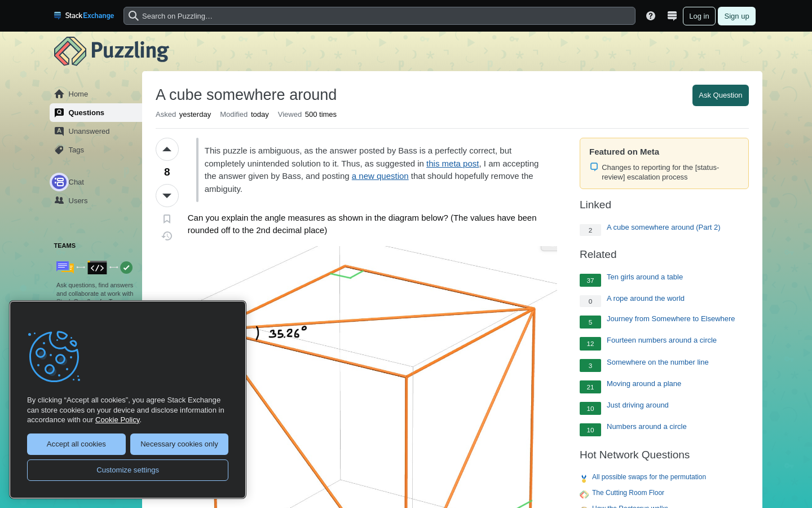Open featured meta post about status-review
812x508 pixels.
pyautogui.click(x=660, y=172)
